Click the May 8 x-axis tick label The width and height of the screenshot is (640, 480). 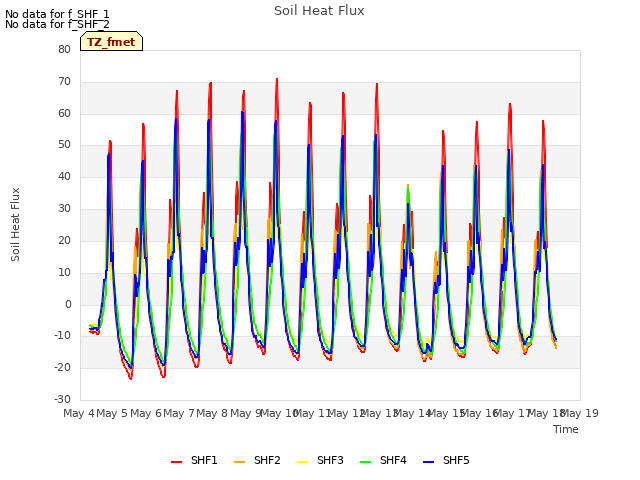click(212, 413)
